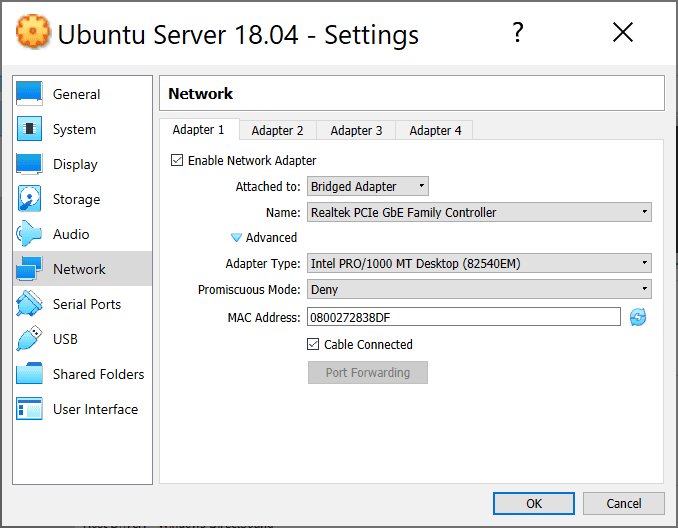The height and width of the screenshot is (528, 678).
Task: Open the User Interface settings icon
Action: [30, 409]
